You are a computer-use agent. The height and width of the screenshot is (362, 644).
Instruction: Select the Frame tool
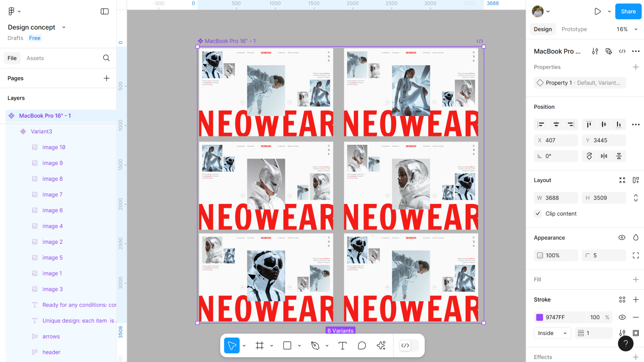point(260,346)
